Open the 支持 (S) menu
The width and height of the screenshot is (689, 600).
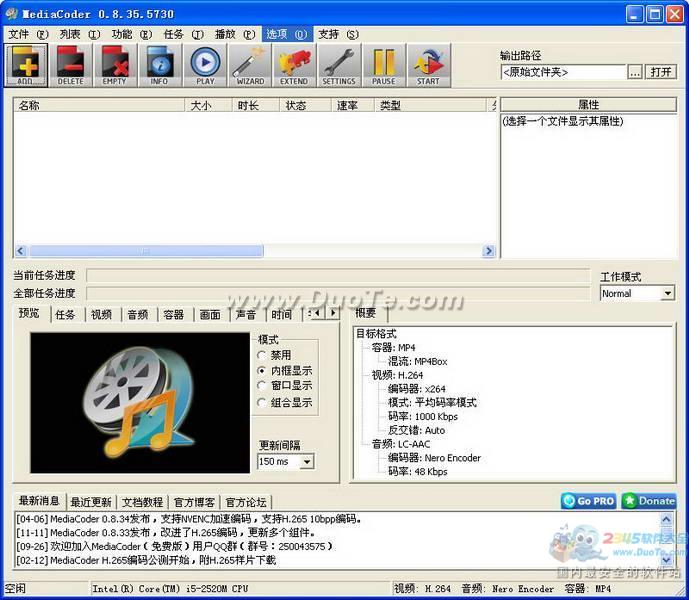tap(339, 34)
